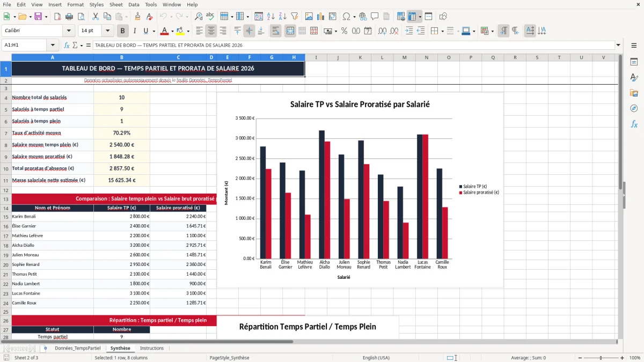
Task: Open the sidebar Properties panel
Action: [634, 62]
